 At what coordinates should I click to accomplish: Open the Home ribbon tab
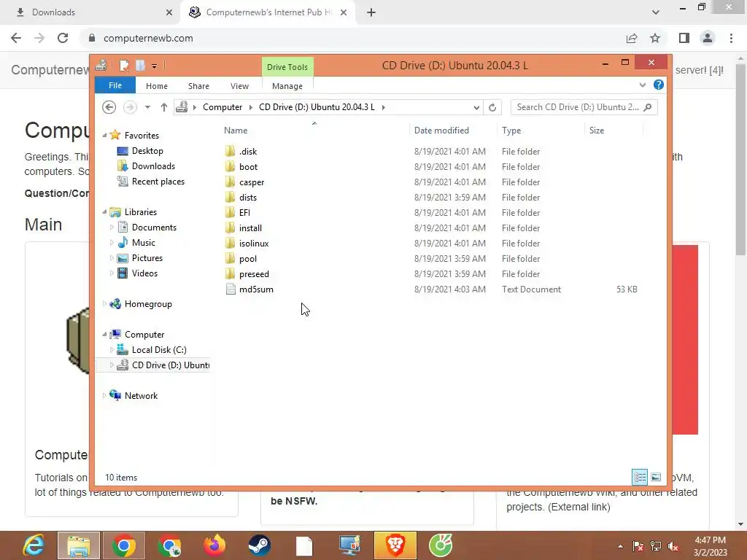157,86
